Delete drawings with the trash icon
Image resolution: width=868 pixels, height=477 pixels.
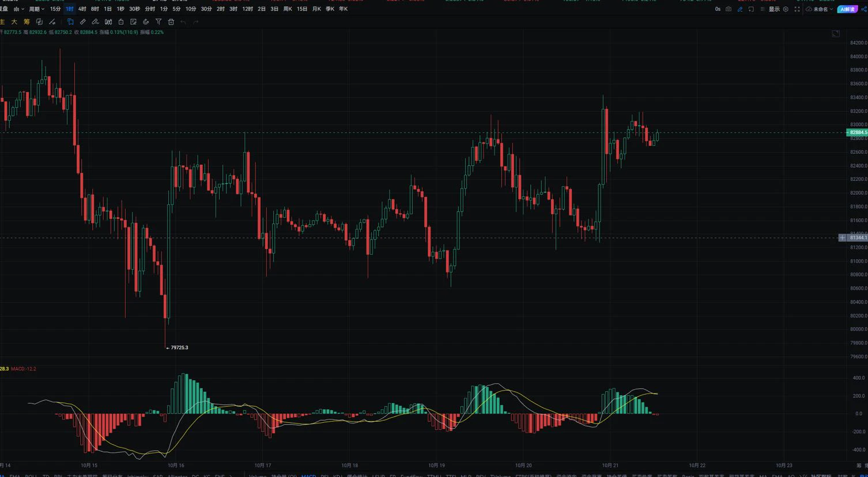tap(171, 22)
